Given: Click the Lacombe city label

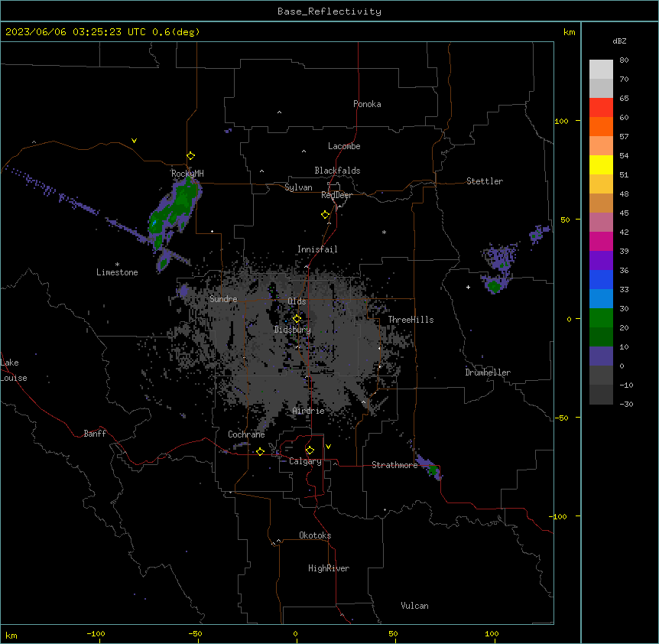Looking at the screenshot, I should click(x=344, y=146).
